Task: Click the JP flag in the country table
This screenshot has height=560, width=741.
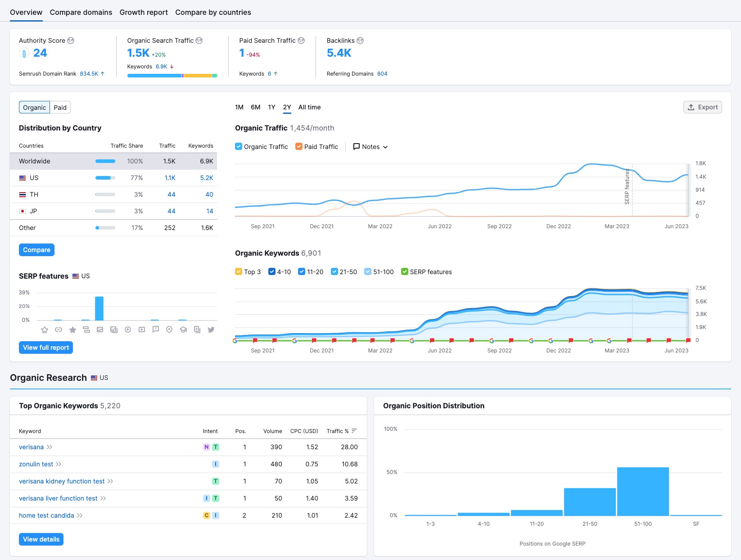Action: pos(23,211)
